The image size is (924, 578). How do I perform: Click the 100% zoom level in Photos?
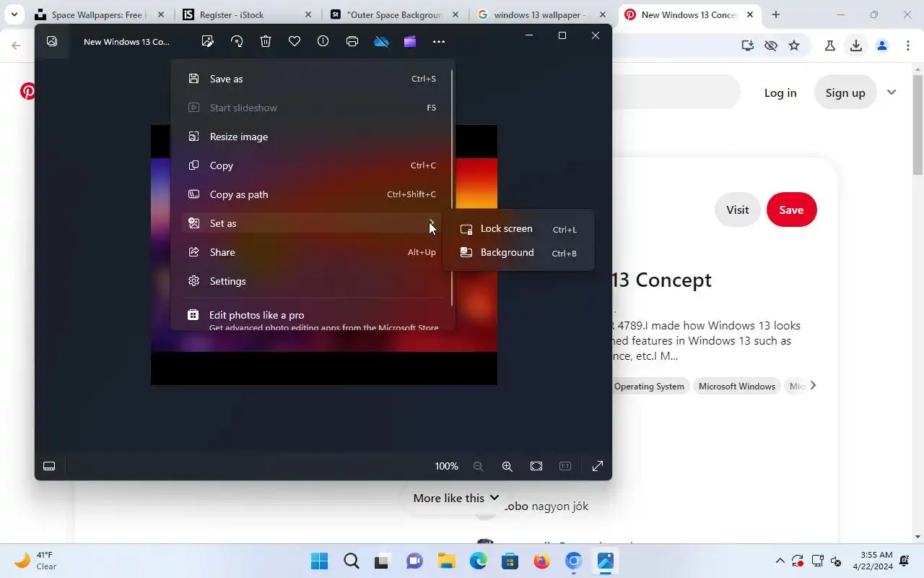coord(446,467)
